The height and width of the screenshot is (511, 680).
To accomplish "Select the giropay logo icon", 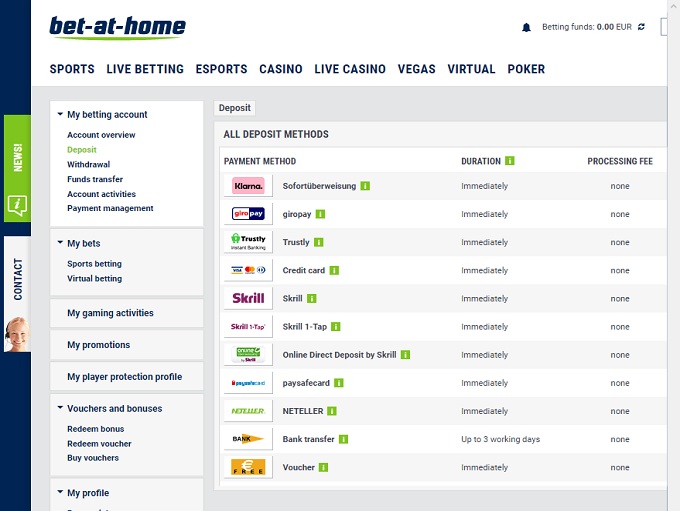I will click(247, 214).
